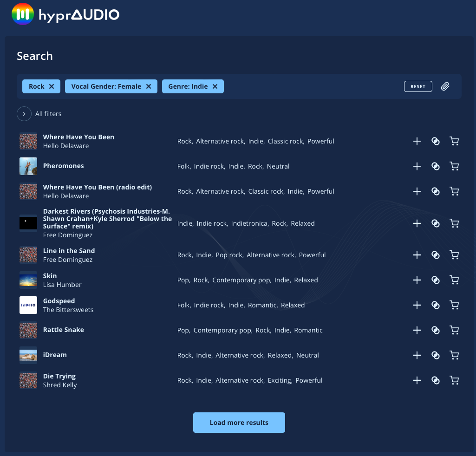This screenshot has width=476, height=456.
Task: Click the Search page heading
Action: [x=35, y=56]
